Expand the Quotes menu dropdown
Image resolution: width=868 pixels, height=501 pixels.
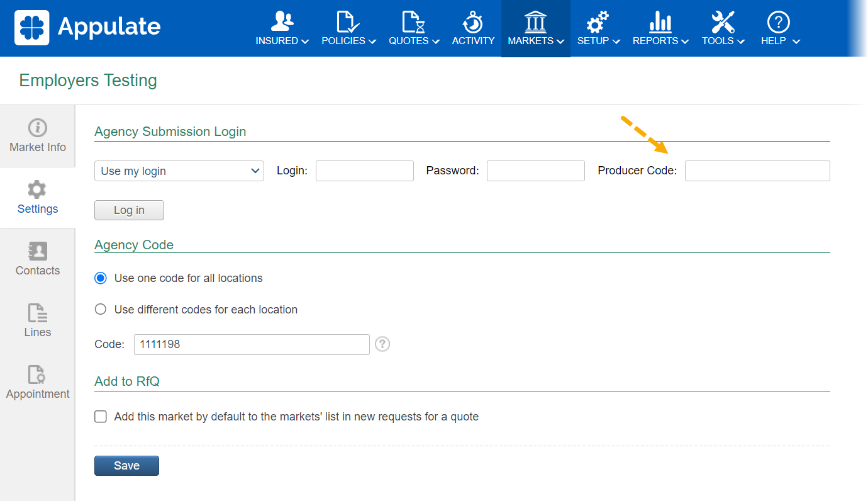[x=415, y=41]
